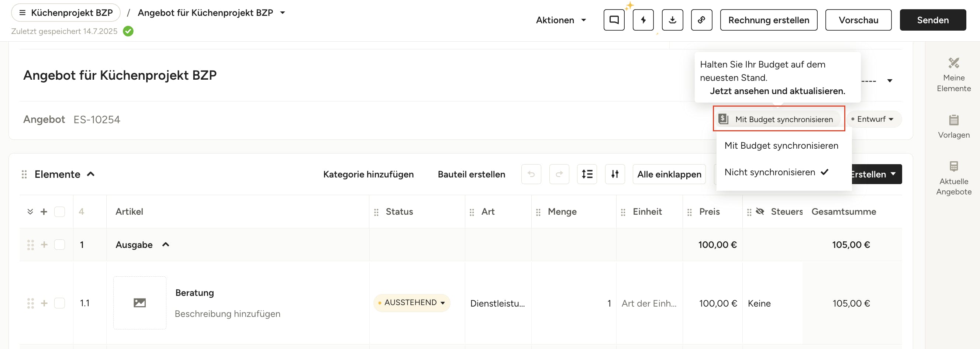Image resolution: width=980 pixels, height=349 pixels.
Task: Click the Rechnung erstellen button
Action: 769,20
